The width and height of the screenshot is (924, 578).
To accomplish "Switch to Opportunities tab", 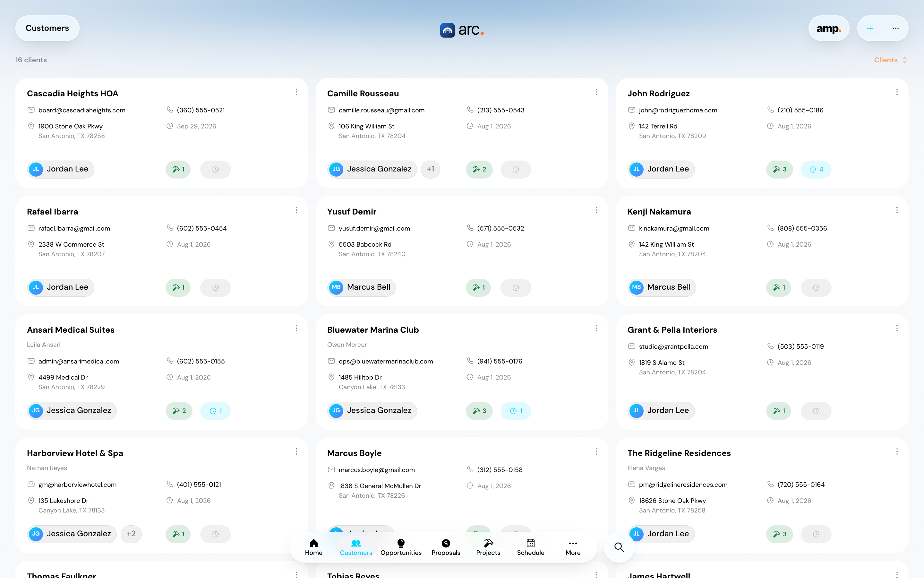I will (x=401, y=547).
